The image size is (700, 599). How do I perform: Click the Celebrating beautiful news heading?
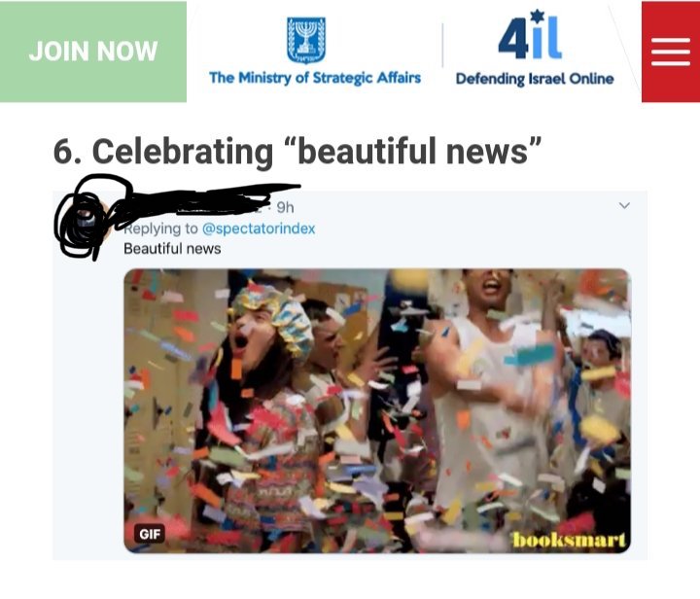point(297,152)
